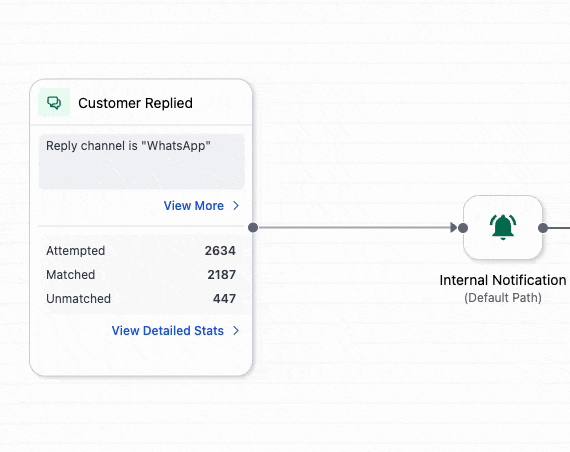Click the Unmatched count 447
Image resolution: width=570 pixels, height=452 pixels.
[x=224, y=299]
